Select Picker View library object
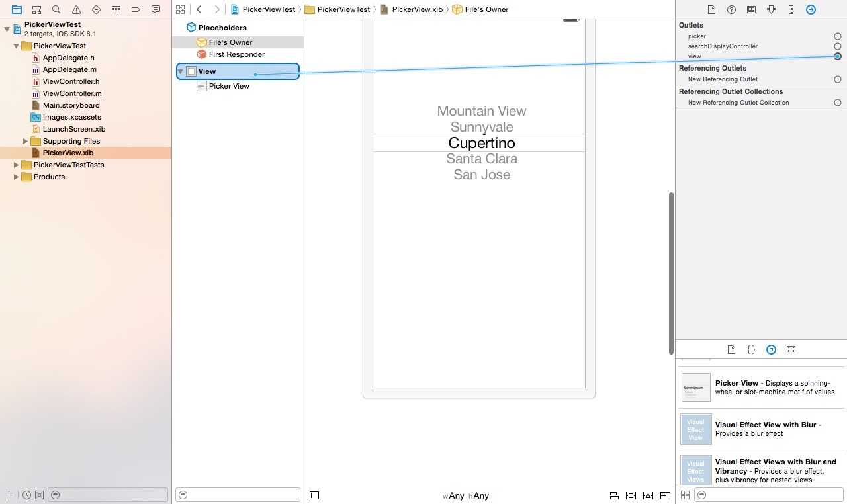The image size is (847, 504). click(760, 388)
